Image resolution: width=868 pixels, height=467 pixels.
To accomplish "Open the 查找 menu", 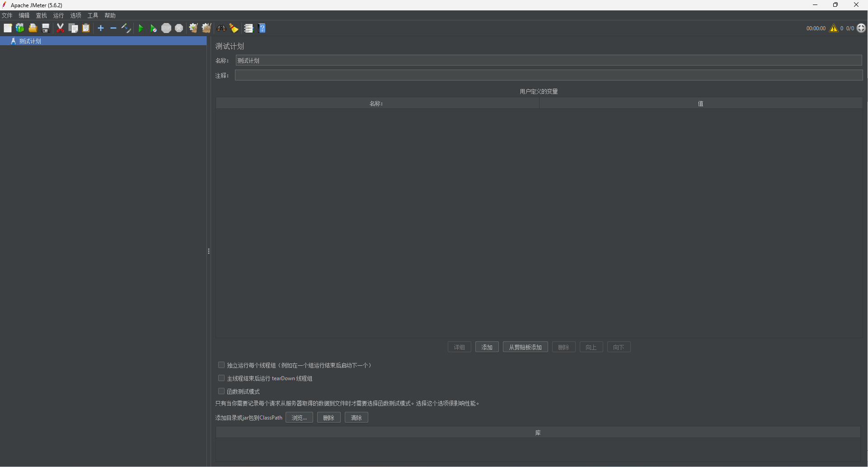I will [41, 15].
